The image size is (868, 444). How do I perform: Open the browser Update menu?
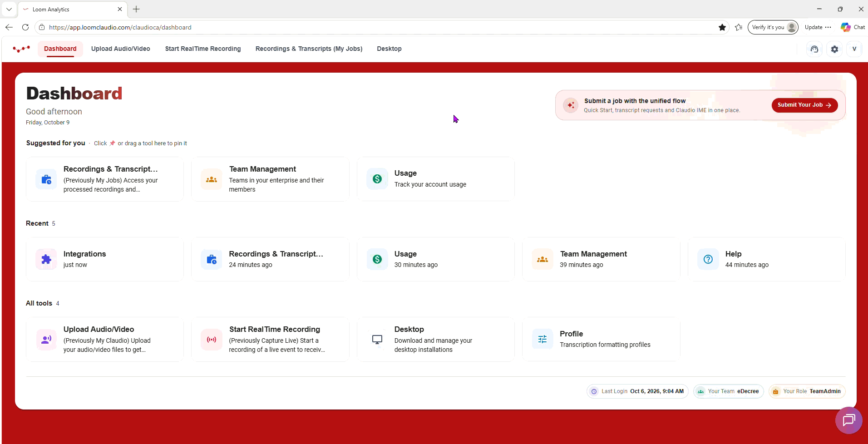pos(818,27)
